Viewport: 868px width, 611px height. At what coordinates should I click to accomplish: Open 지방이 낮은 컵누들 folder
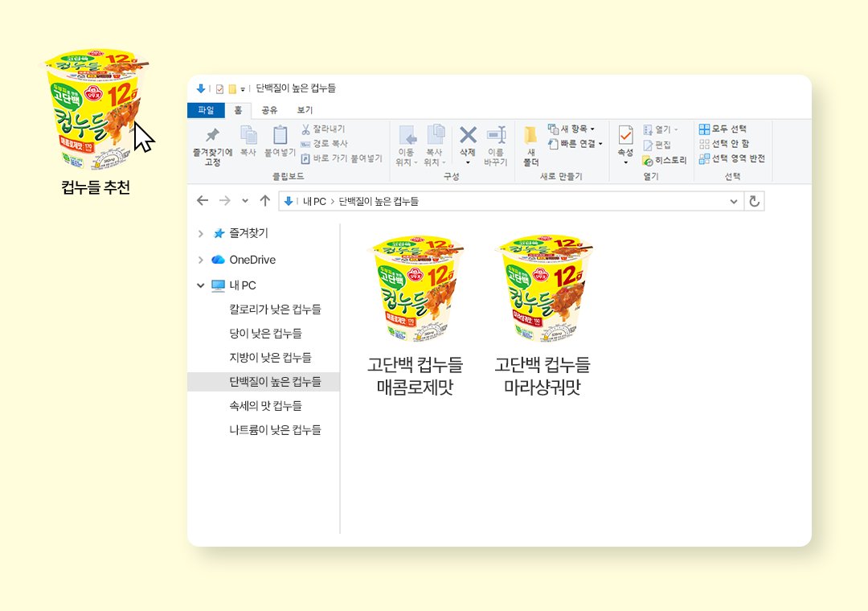271,357
